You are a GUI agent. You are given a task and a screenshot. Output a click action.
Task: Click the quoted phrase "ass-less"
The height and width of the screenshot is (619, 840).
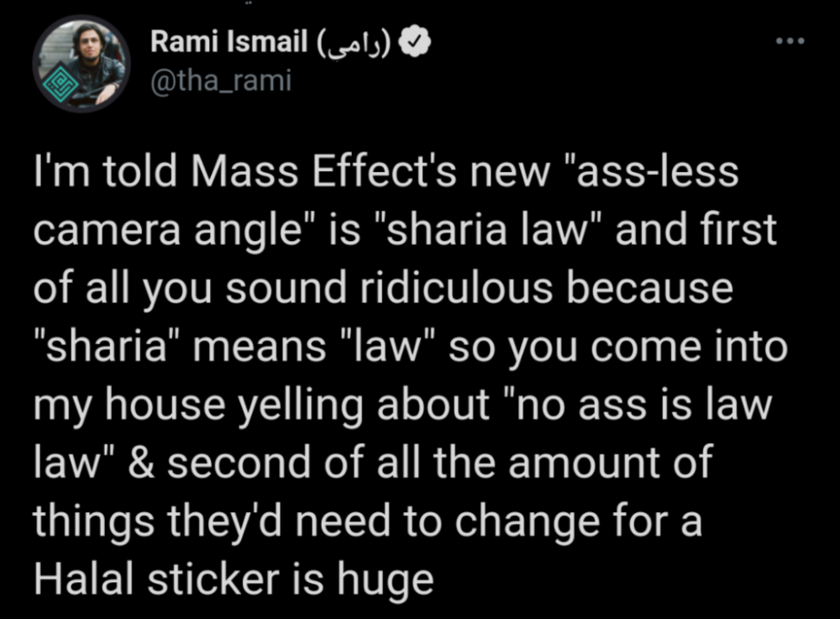click(643, 176)
